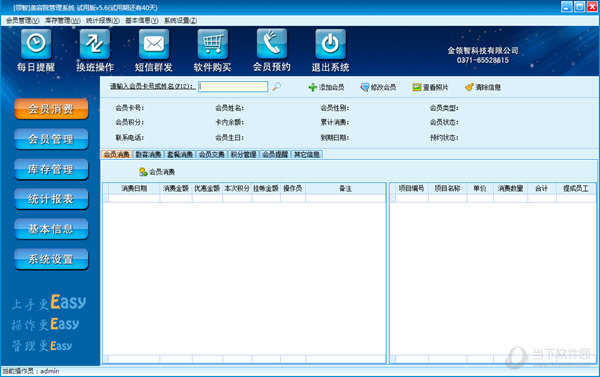The image size is (600, 377).
Task: Switch to the 会员交费 tab
Action: pos(212,154)
